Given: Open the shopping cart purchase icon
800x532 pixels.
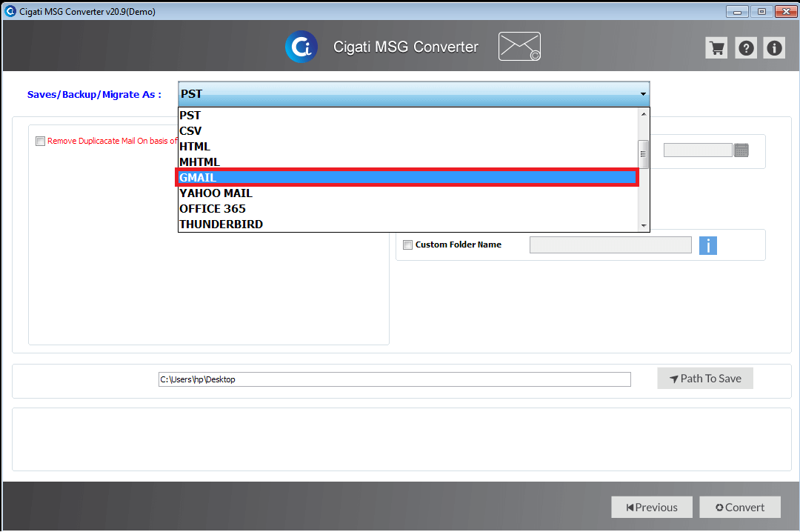Looking at the screenshot, I should (716, 48).
